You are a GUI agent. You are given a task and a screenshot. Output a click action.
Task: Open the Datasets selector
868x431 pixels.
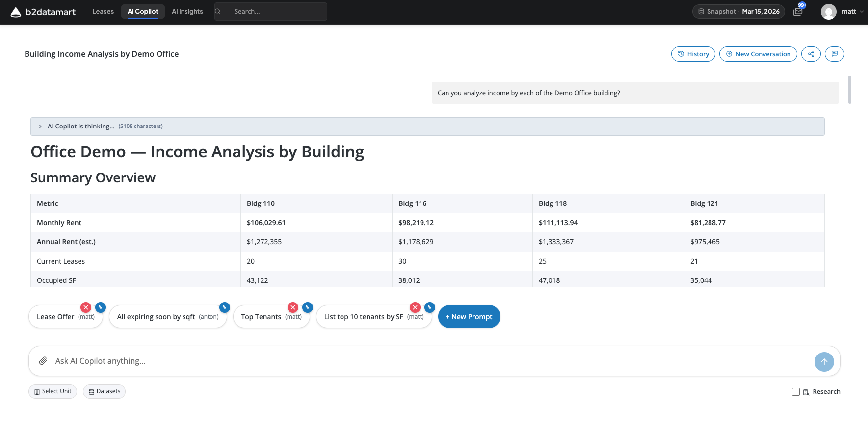104,391
